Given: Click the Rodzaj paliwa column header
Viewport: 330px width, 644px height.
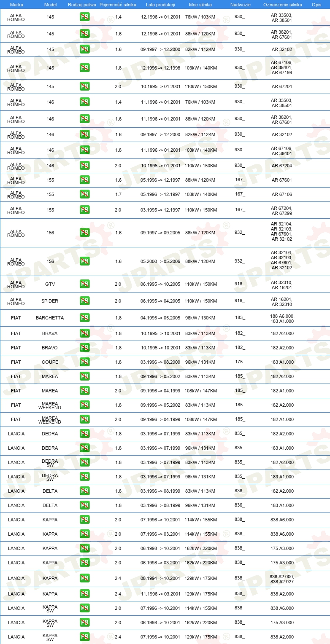Looking at the screenshot, I should pos(82,5).
